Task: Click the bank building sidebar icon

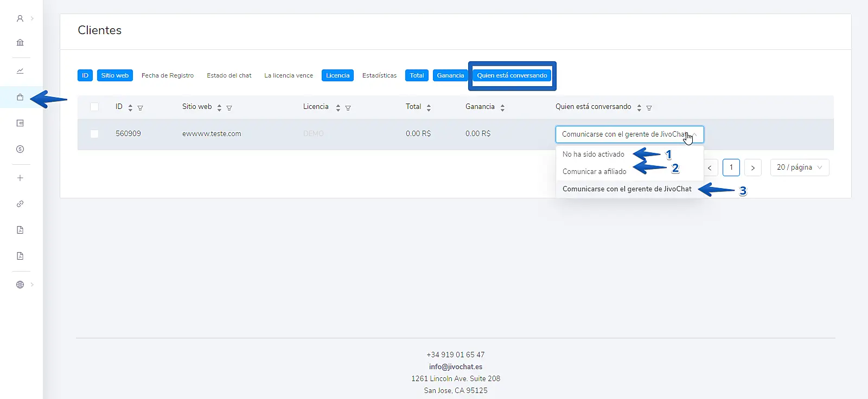Action: point(20,42)
